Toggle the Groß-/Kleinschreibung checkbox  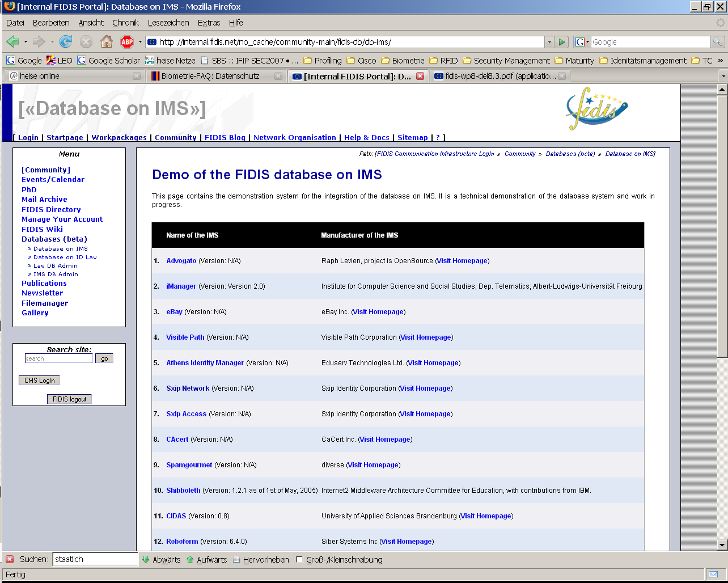299,560
